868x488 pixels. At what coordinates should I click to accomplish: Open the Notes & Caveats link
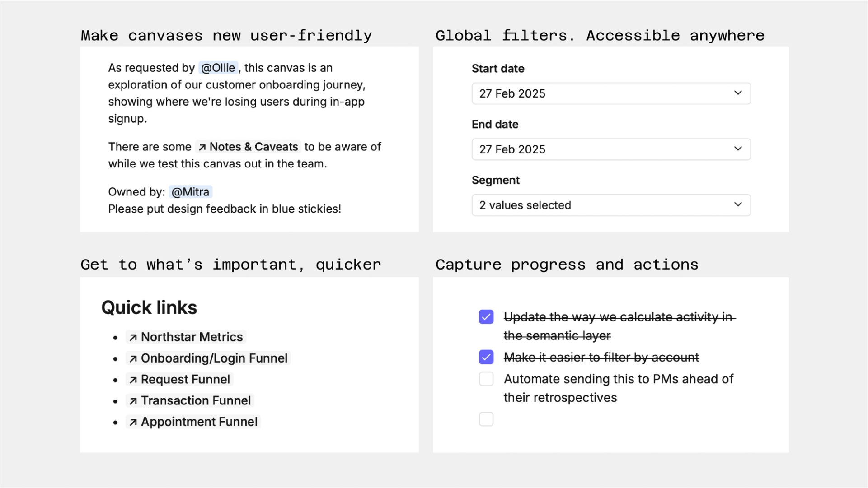pos(253,147)
